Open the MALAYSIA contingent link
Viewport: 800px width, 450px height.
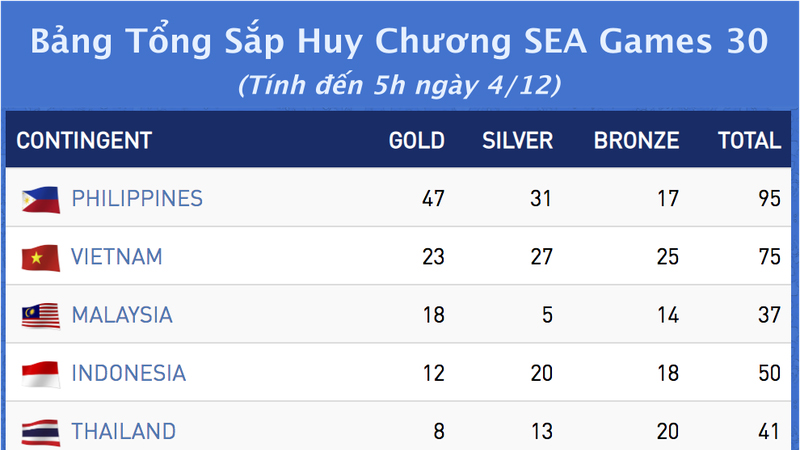point(122,315)
